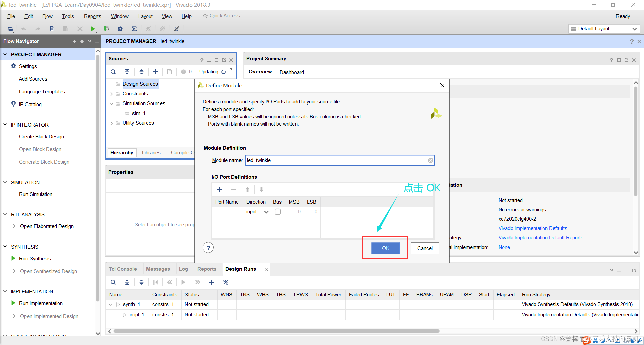Remove port with the minus icon
The width and height of the screenshot is (644, 345).
click(233, 190)
